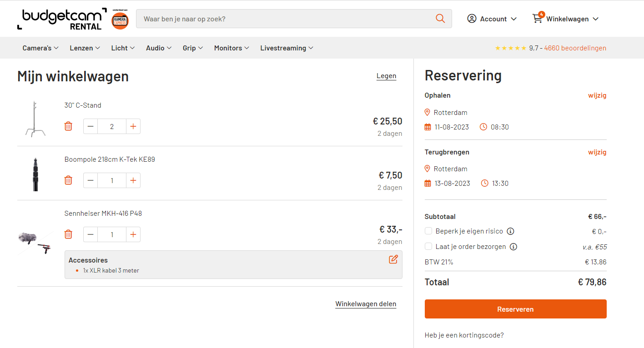Tick Laat je order bezorgen checkbox

(428, 247)
